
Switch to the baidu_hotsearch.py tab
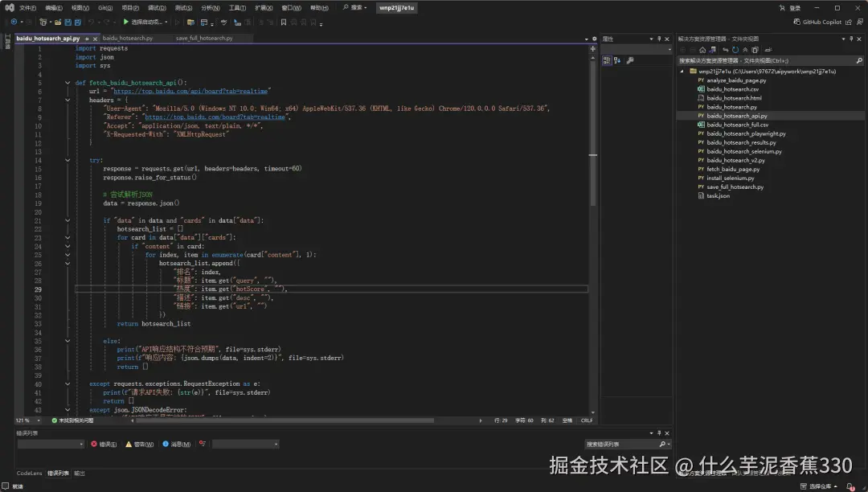(128, 39)
